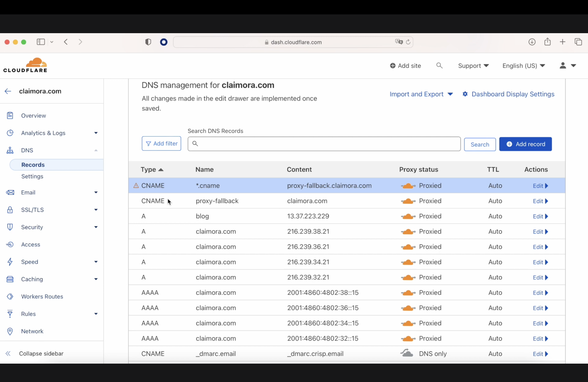Viewport: 588px width, 382px height.
Task: Click the Search button
Action: pyautogui.click(x=480, y=145)
